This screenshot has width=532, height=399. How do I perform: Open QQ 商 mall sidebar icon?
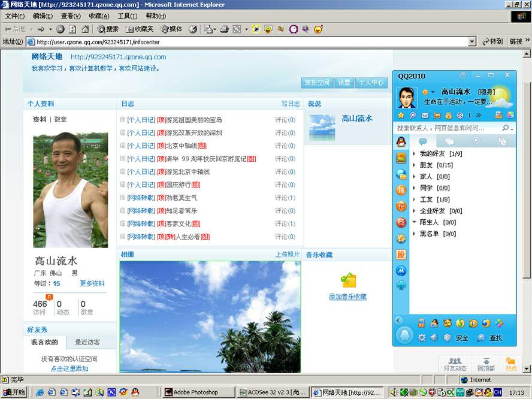(401, 222)
